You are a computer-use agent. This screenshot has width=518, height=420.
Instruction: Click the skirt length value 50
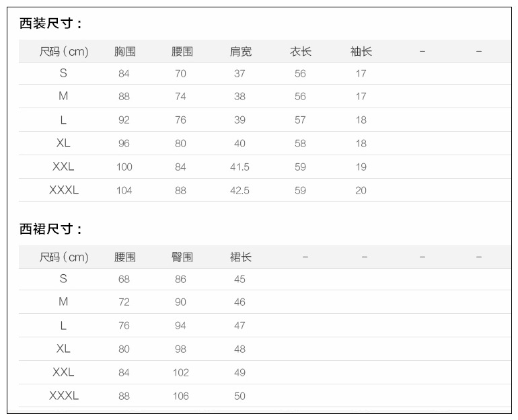(239, 396)
